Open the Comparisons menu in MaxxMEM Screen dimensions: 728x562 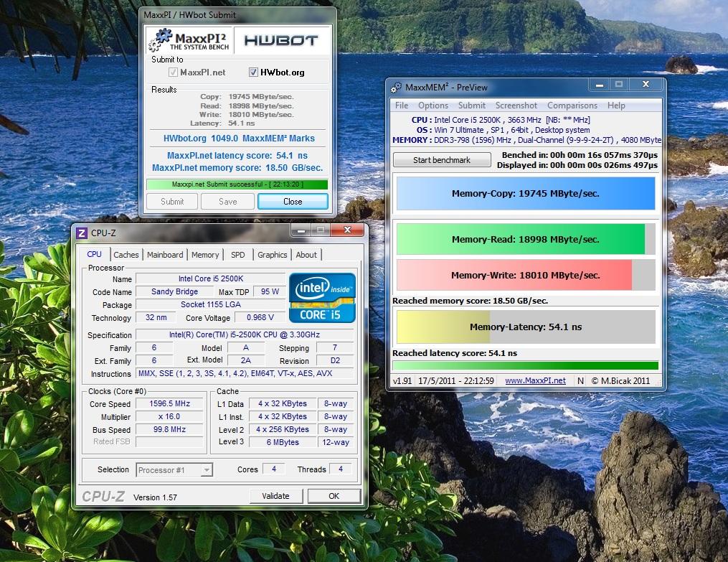click(572, 106)
